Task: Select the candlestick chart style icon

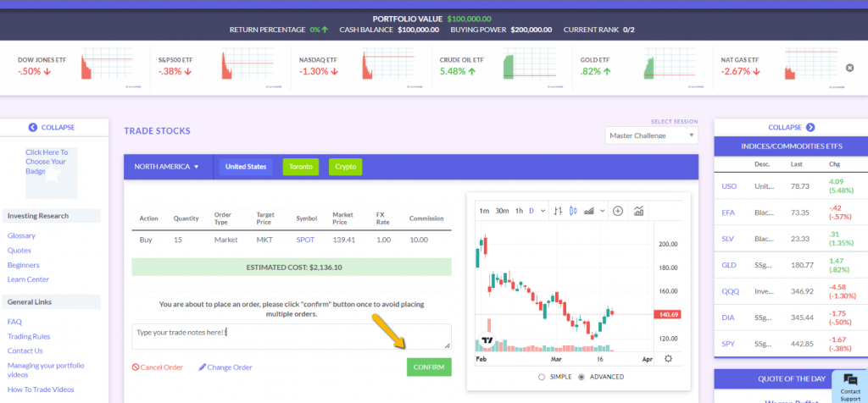Action: [573, 211]
